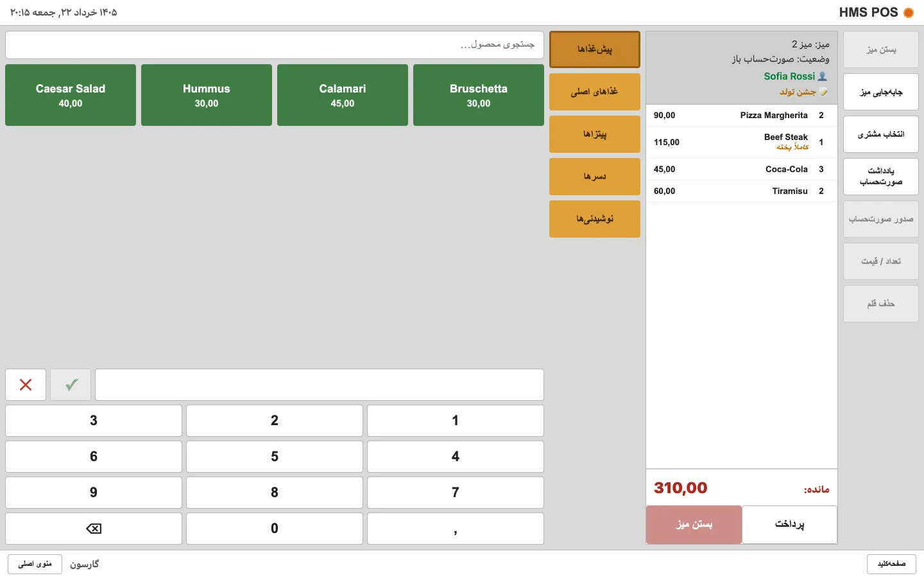
Task: Add Caesar Salad to the order
Action: pos(71,95)
